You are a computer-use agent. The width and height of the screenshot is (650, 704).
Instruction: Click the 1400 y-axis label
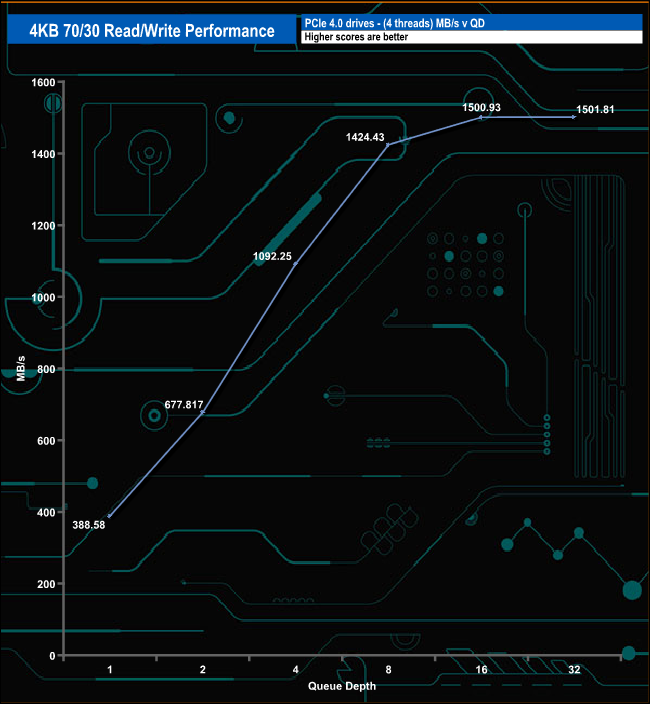coord(43,154)
